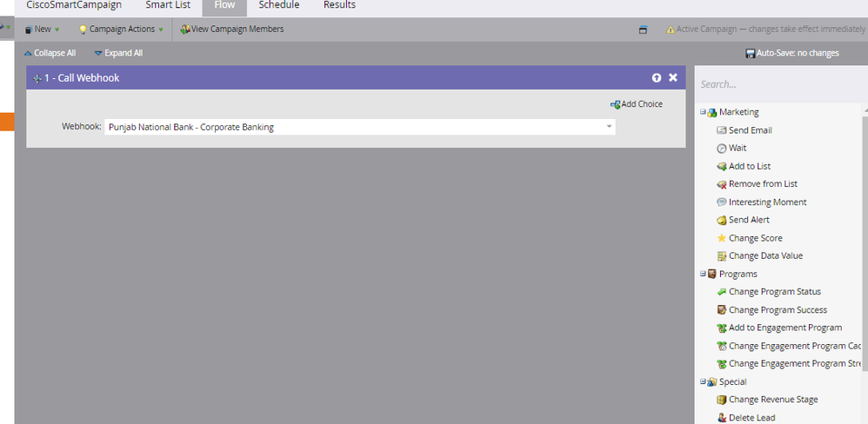Click the Delete Lead icon
This screenshot has width=868, height=424.
pos(721,418)
